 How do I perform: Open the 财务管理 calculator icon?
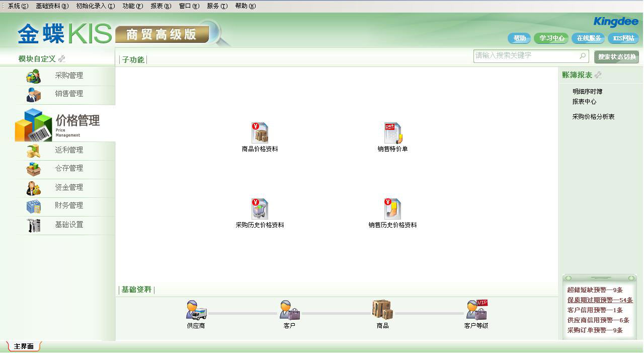(34, 206)
